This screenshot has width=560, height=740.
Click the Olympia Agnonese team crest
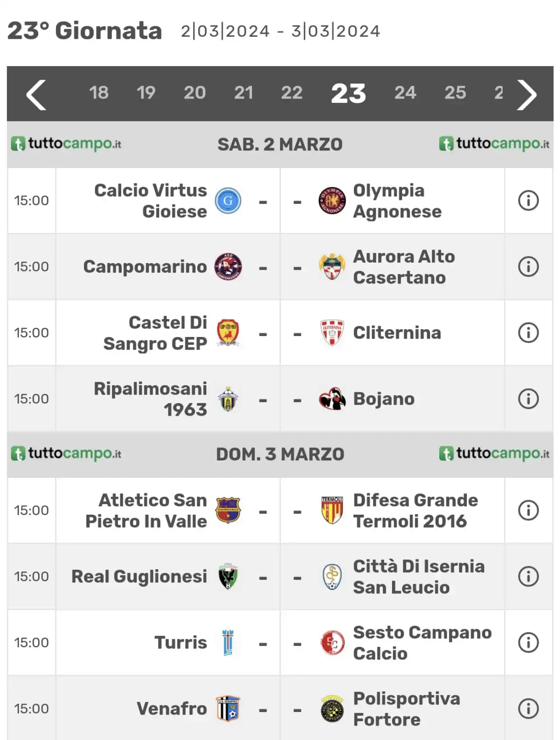click(x=332, y=201)
